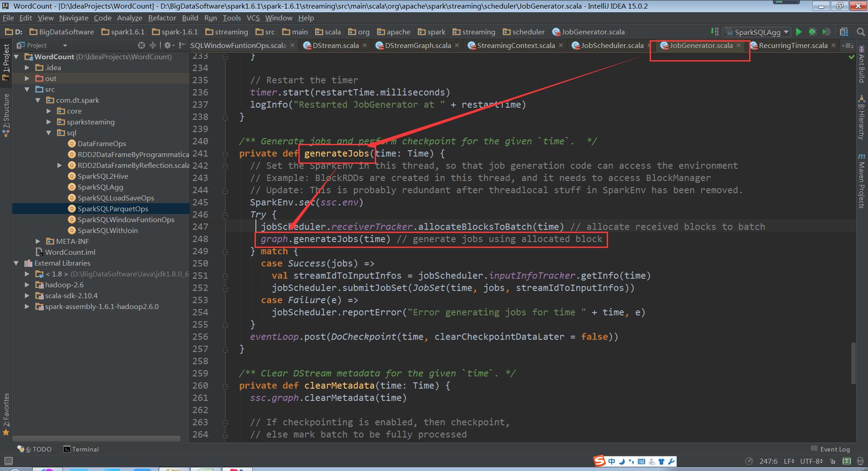Expand the .idea folder

point(27,67)
